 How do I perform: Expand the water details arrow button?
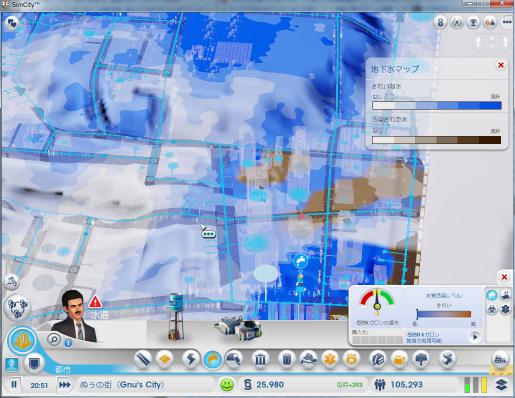click(475, 337)
